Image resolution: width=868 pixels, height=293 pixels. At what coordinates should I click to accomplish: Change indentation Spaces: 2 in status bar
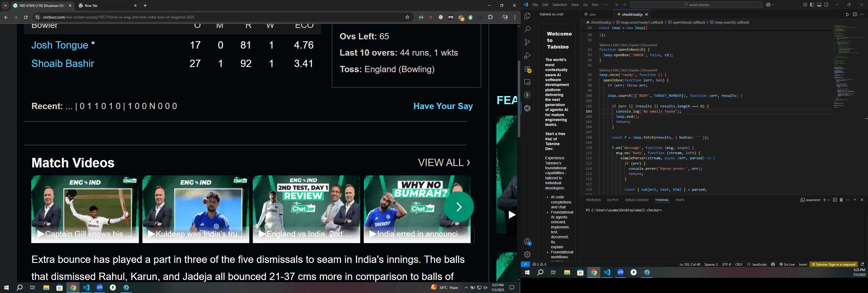(711, 264)
